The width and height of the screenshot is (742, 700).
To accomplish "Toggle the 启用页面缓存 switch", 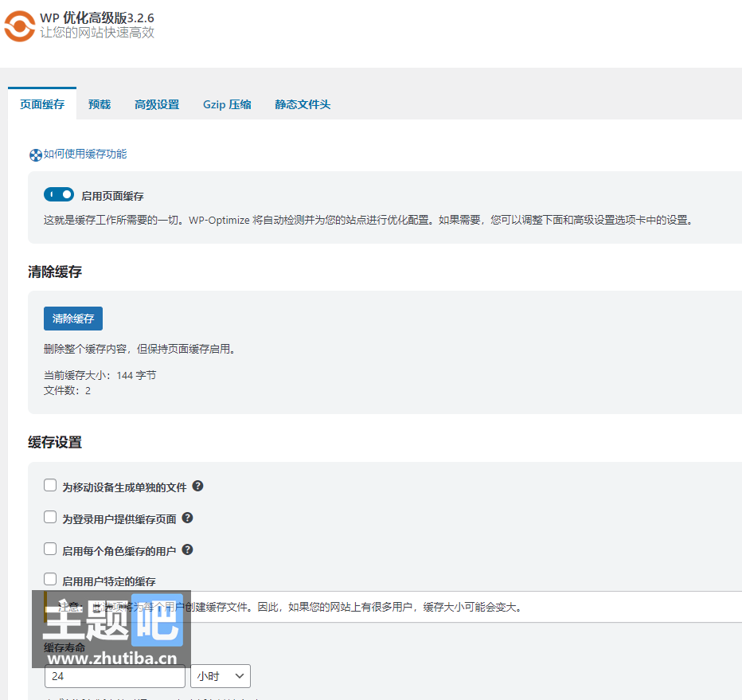I will 59,195.
